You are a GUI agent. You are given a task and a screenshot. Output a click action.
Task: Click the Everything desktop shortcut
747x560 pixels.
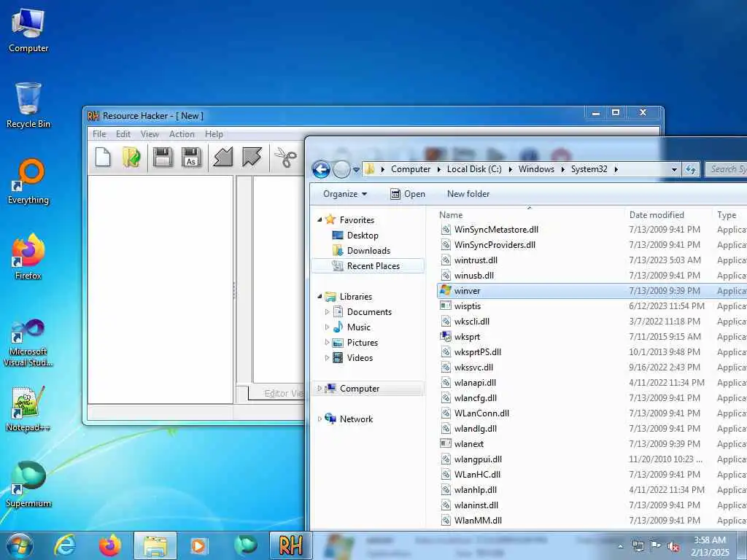(x=28, y=182)
